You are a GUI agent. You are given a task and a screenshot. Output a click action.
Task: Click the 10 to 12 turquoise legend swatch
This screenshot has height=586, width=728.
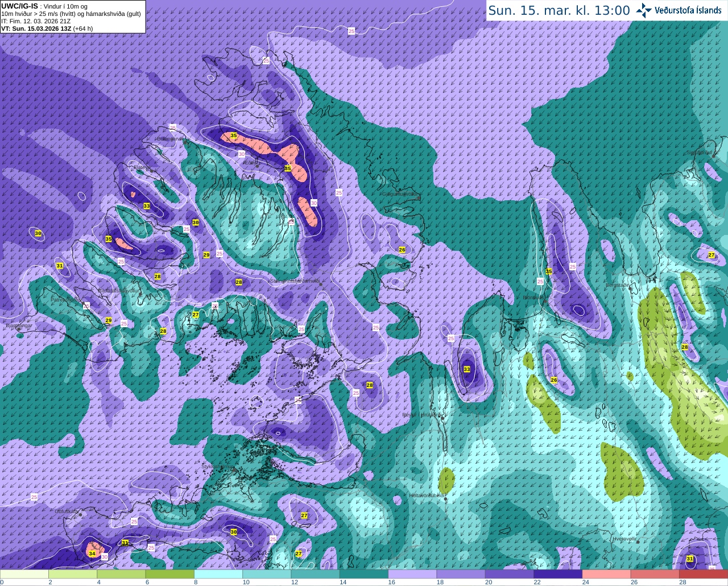[267, 573]
